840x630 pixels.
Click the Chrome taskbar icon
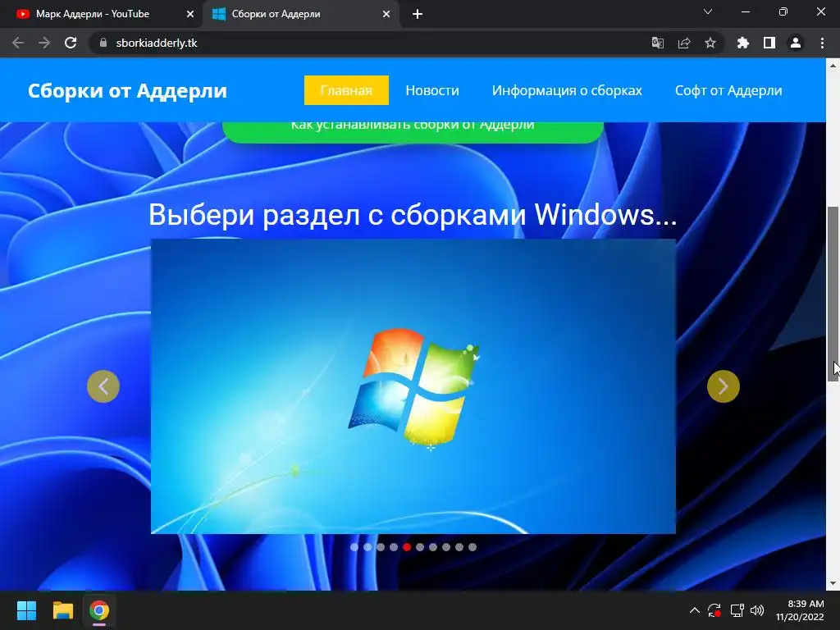point(99,610)
